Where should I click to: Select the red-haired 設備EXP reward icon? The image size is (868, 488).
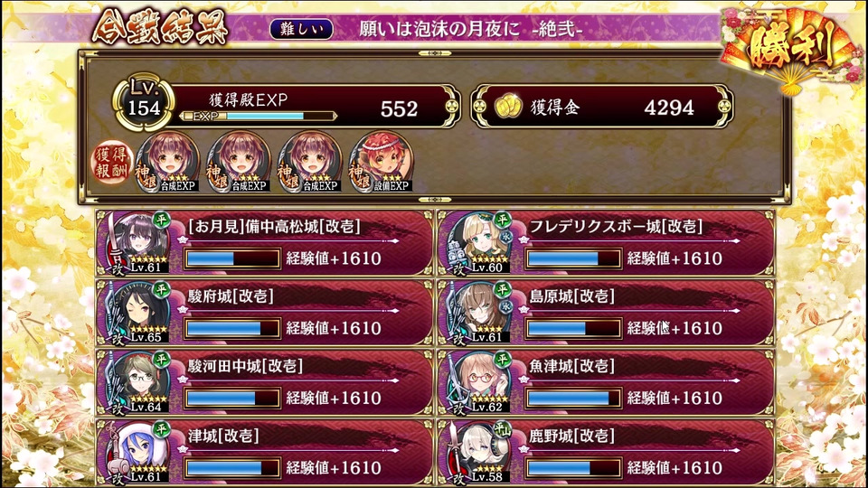[381, 162]
